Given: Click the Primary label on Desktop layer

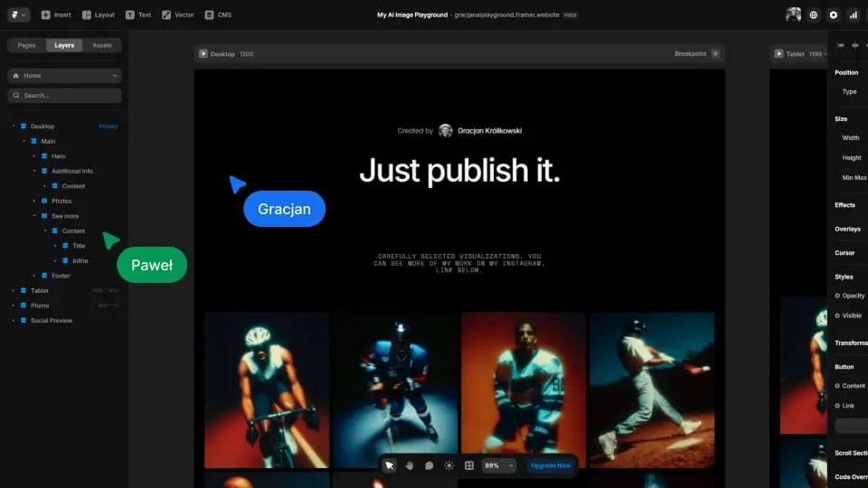Looking at the screenshot, I should click(108, 127).
